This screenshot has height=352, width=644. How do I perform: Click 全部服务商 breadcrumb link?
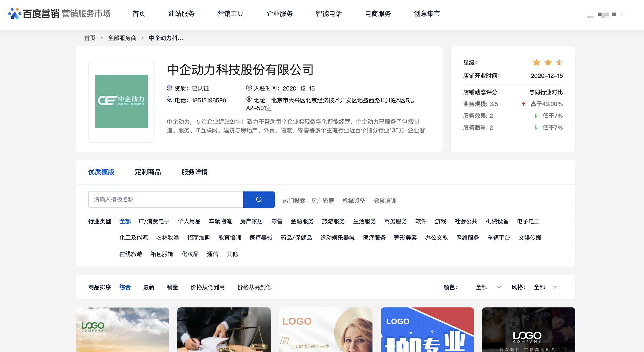click(x=122, y=38)
